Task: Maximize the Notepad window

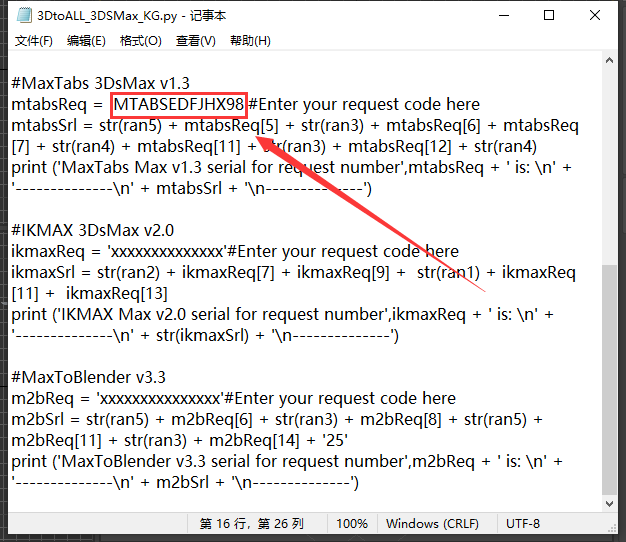Action: pyautogui.click(x=549, y=16)
